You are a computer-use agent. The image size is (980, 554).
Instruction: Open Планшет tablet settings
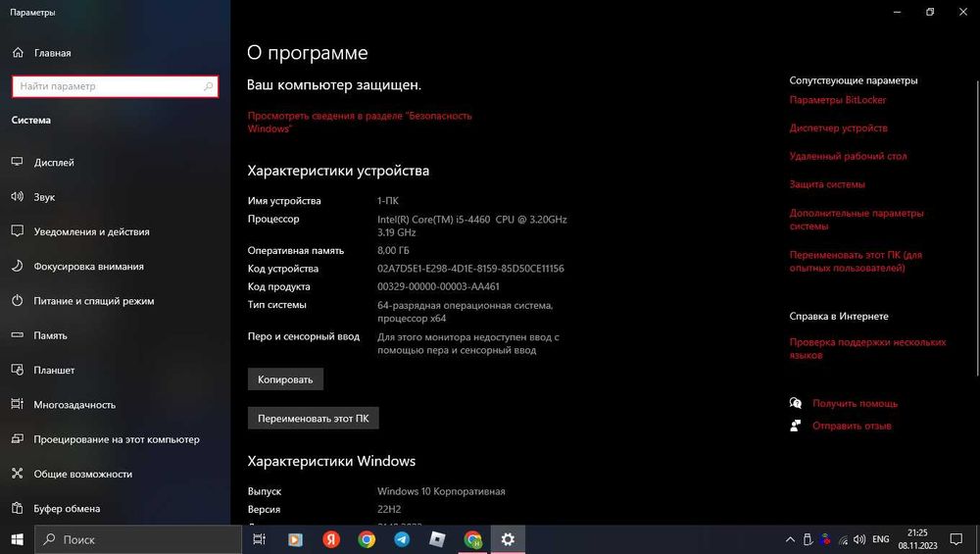click(42, 371)
